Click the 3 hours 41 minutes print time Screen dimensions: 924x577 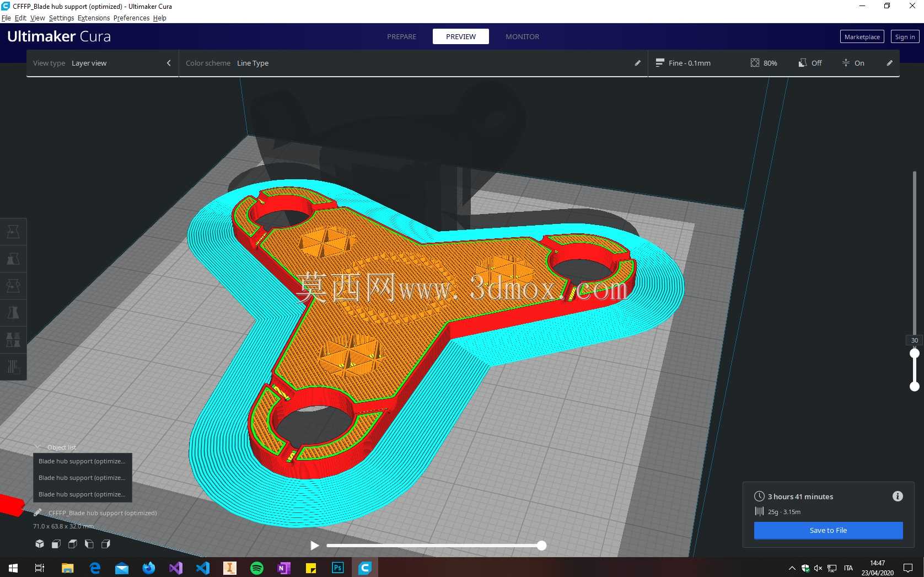[800, 496]
